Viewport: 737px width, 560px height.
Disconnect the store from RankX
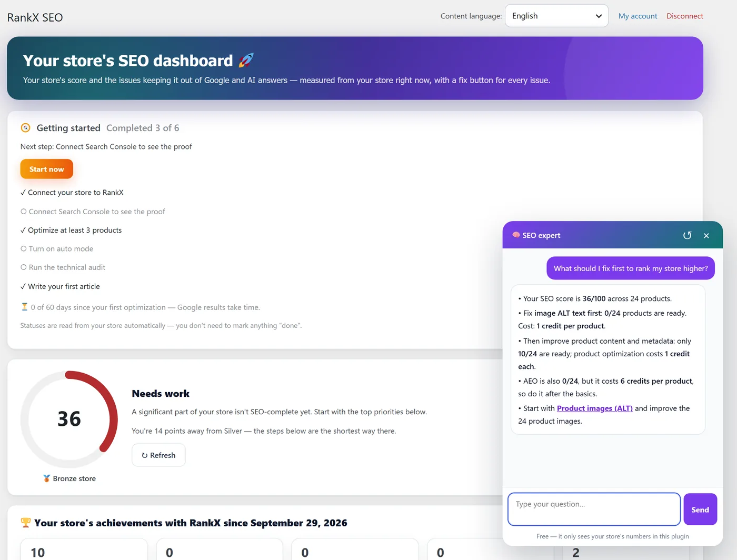(x=684, y=16)
